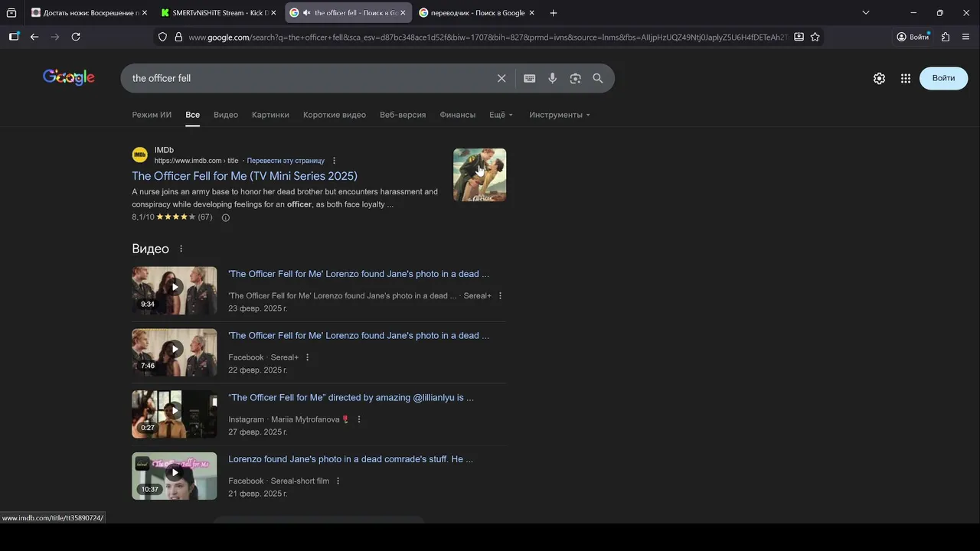Open directed by amazing @lillianlyu link
The height and width of the screenshot is (551, 980).
(x=351, y=398)
